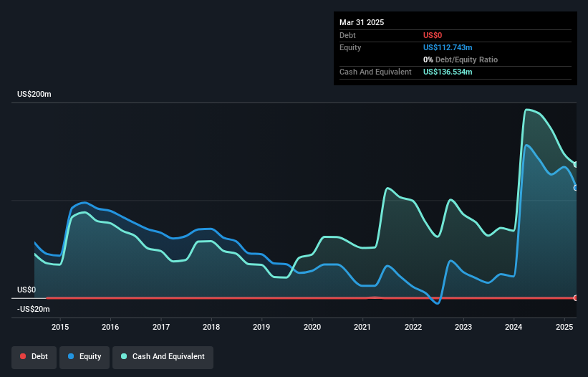Click the 2023 x-axis label
This screenshot has height=377, width=588.
[463, 327]
